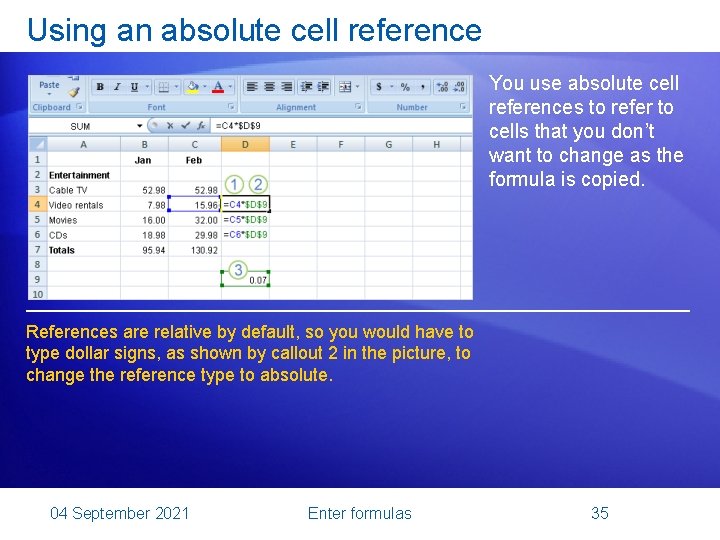Click the Decrease Indent icon
This screenshot has width=720, height=540.
coord(306,87)
